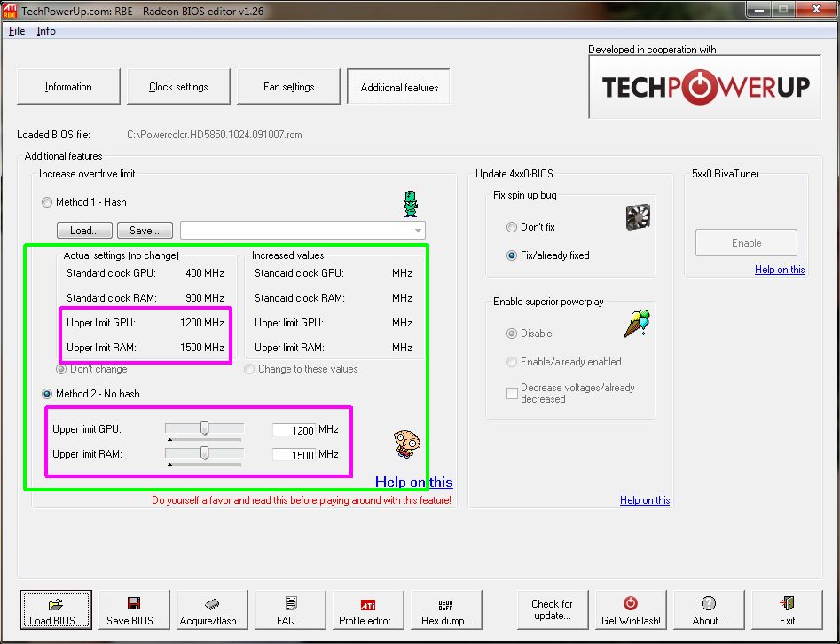Open Help on this under RivaTuner
840x644 pixels.
780,270
